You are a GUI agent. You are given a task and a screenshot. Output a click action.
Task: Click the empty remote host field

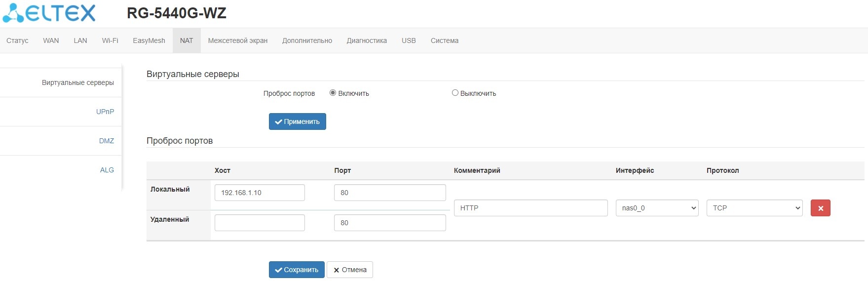click(x=260, y=223)
